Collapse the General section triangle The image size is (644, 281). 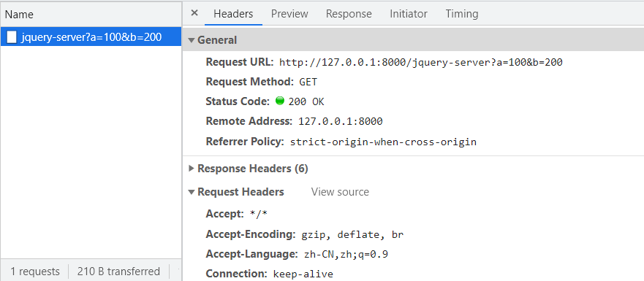(x=191, y=40)
